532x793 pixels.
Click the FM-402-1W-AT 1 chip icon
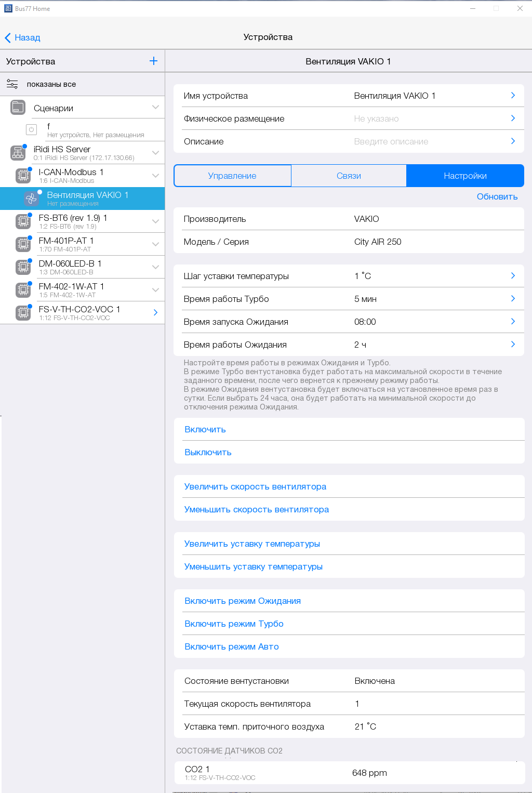pyautogui.click(x=23, y=290)
